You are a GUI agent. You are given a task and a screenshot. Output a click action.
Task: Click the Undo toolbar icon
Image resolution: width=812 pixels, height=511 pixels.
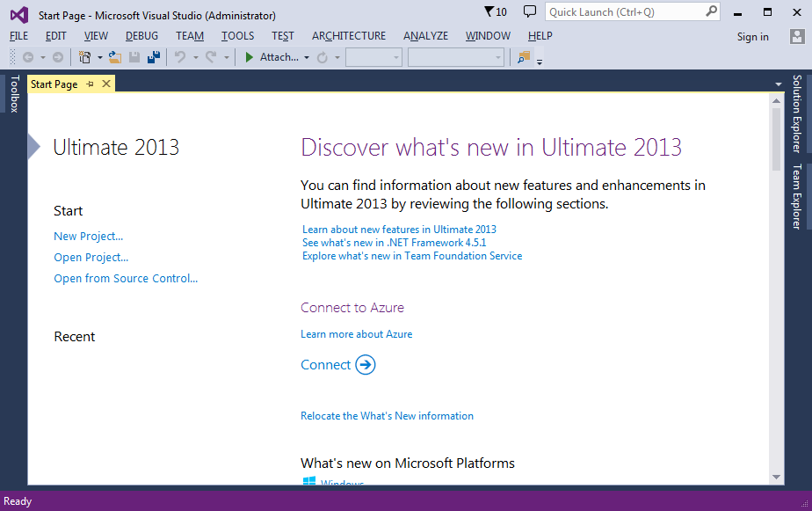(179, 57)
